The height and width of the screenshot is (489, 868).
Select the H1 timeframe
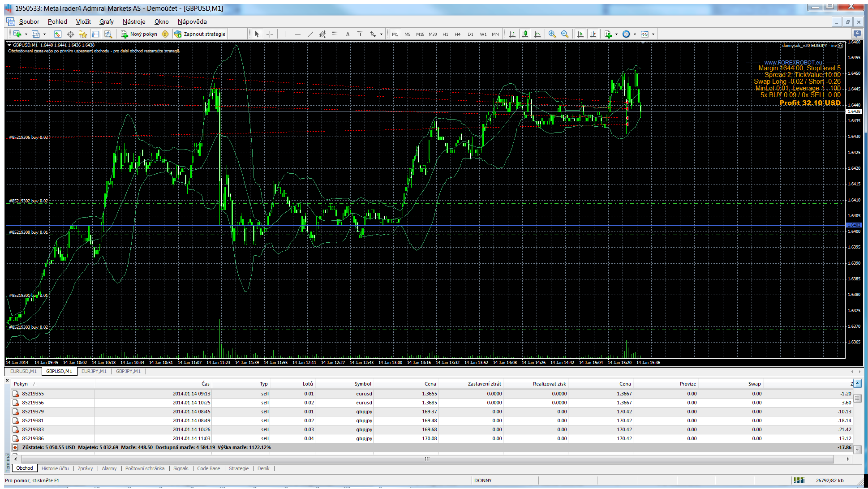[x=445, y=34]
